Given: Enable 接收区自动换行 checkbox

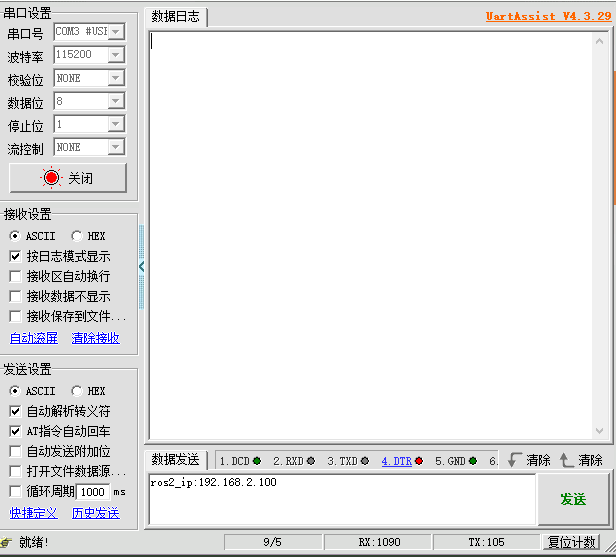Looking at the screenshot, I should coord(15,276).
